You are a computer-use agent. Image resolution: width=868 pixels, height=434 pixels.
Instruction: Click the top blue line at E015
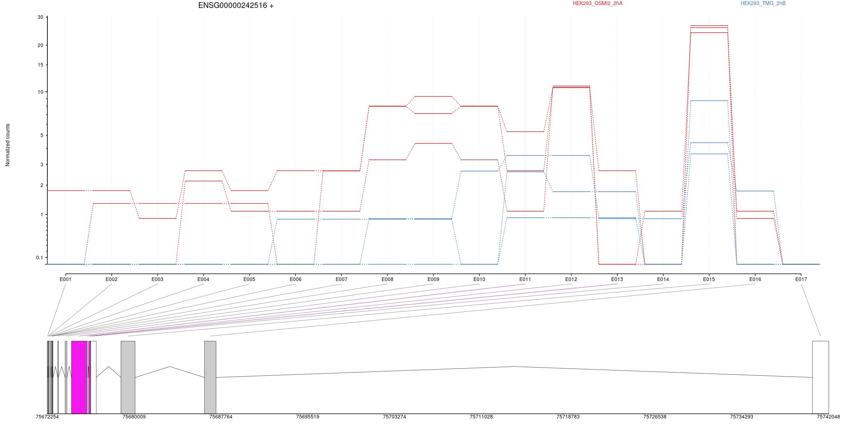[709, 101]
